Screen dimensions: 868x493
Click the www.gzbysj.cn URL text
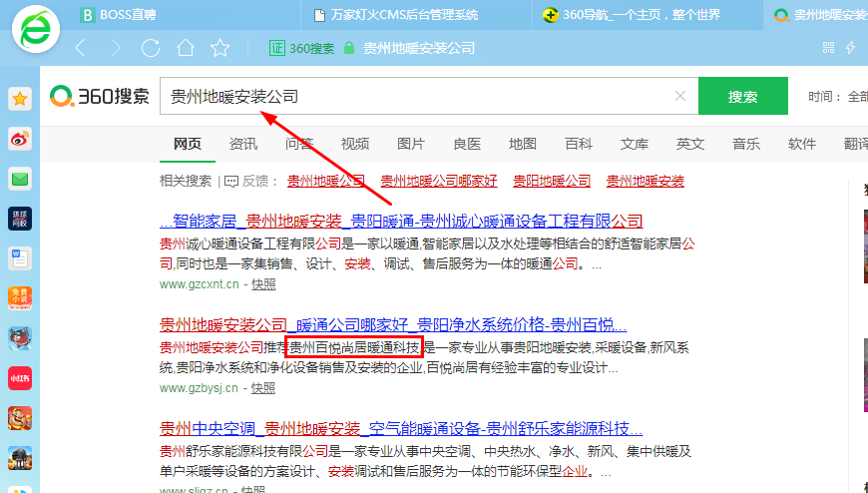click(199, 388)
